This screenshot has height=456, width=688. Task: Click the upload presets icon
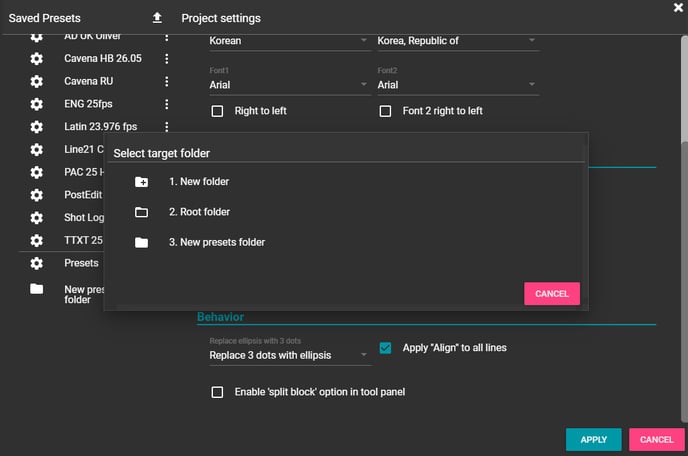157,18
